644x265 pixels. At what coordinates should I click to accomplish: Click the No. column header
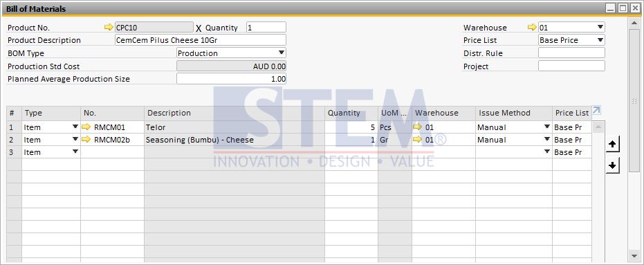[x=112, y=113]
